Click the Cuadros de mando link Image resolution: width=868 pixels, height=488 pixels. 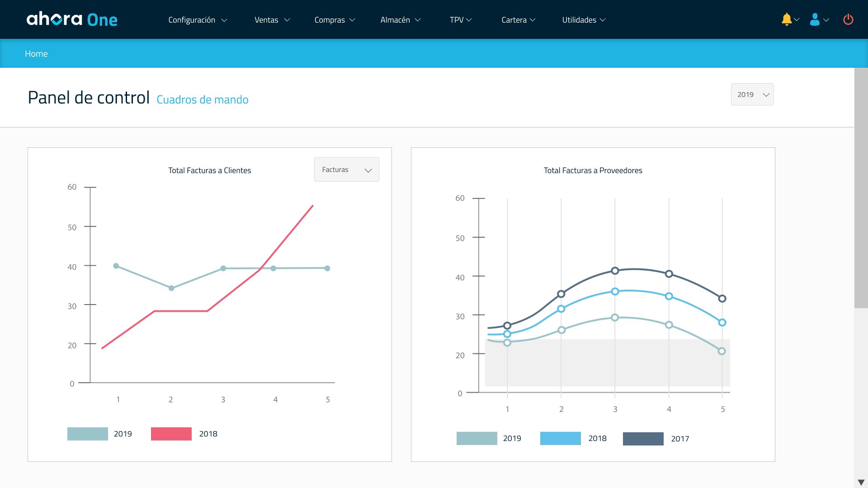coord(202,99)
